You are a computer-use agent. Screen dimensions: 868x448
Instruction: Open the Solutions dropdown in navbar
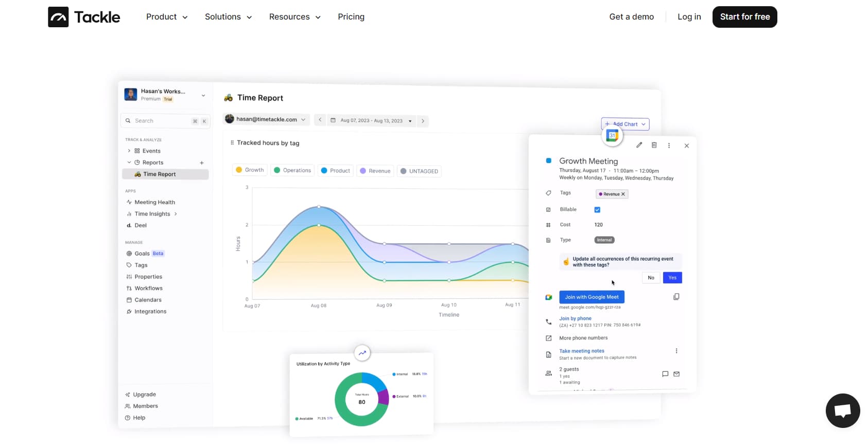pos(228,17)
